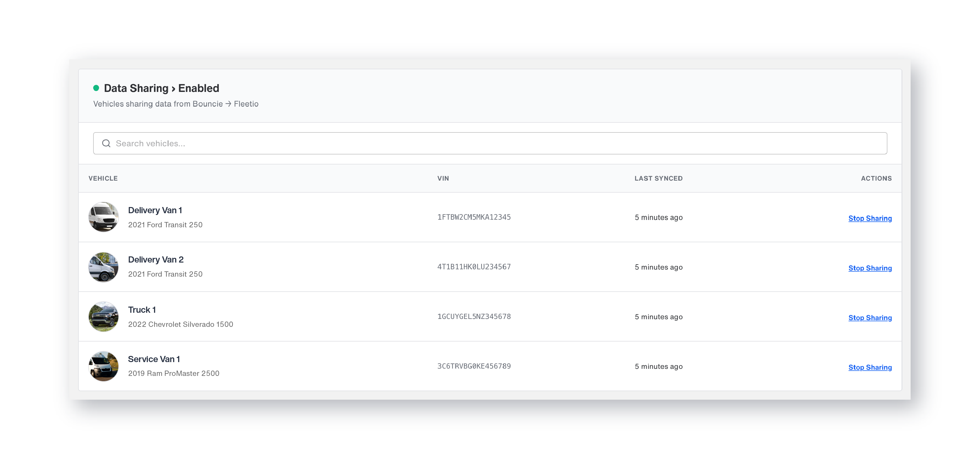Image resolution: width=980 pixels, height=459 pixels.
Task: Stop sharing for Delivery Van 1
Action: [870, 218]
